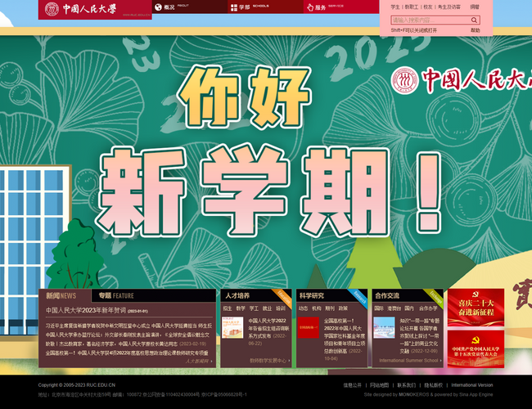
Task: Open the 2022年各省招生组咨询联系方式 article
Action: [268, 331]
